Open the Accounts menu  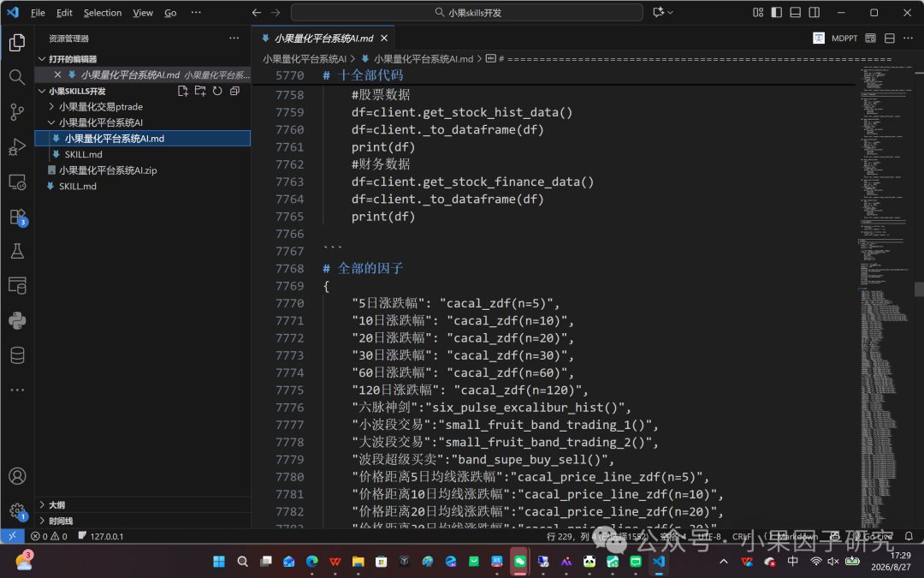pyautogui.click(x=17, y=476)
